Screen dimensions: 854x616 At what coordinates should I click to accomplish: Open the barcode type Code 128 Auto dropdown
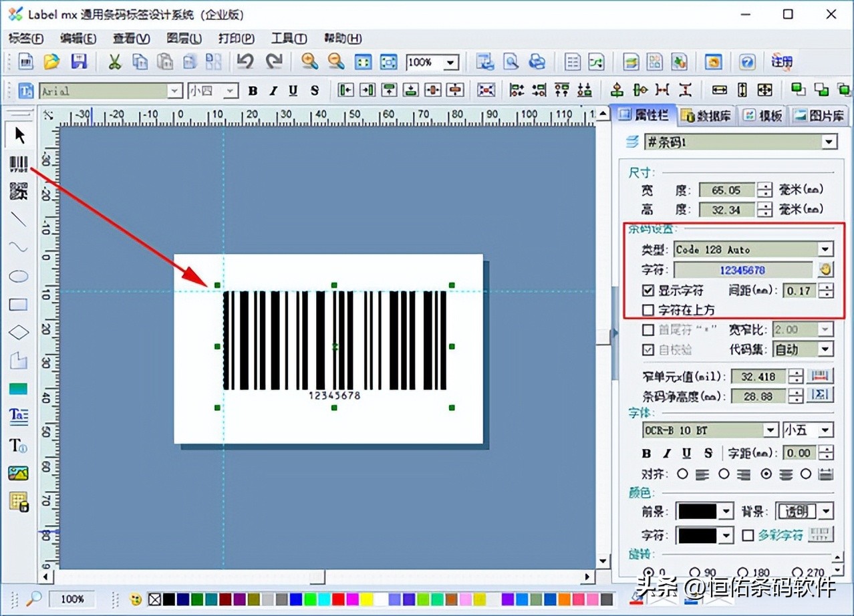click(826, 249)
